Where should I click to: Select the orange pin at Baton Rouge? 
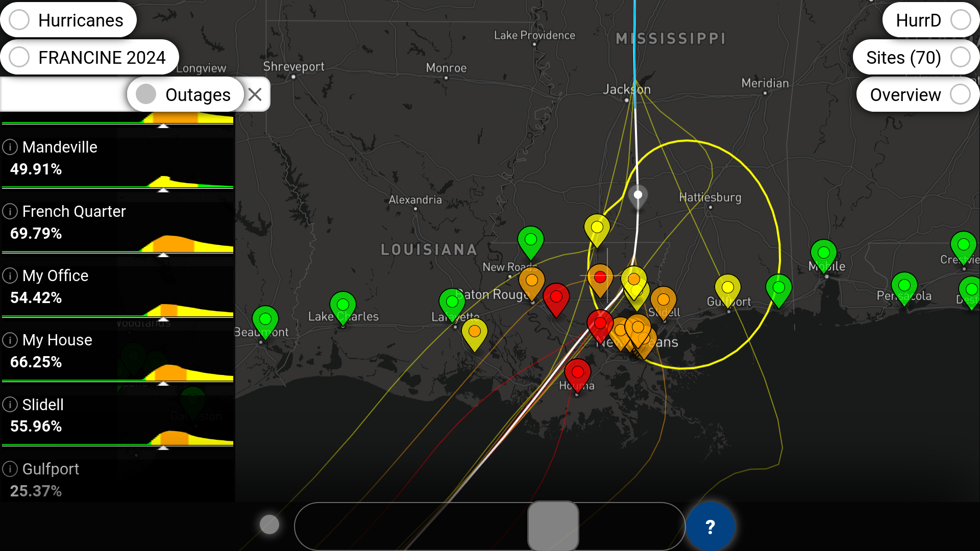tap(532, 284)
